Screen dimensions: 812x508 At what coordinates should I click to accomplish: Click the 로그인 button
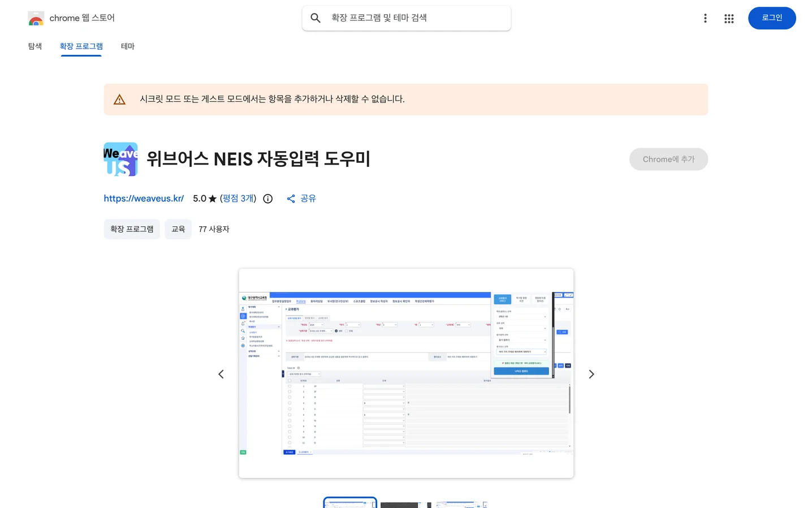point(772,18)
